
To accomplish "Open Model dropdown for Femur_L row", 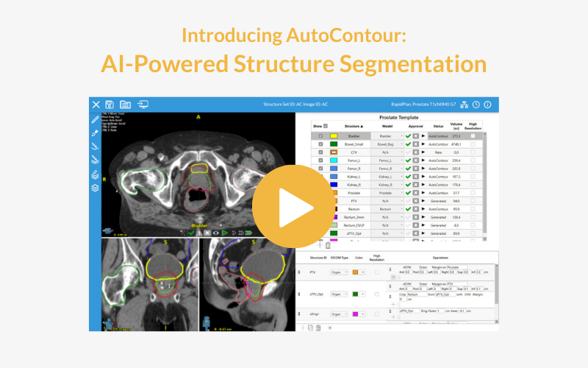I will [x=388, y=160].
